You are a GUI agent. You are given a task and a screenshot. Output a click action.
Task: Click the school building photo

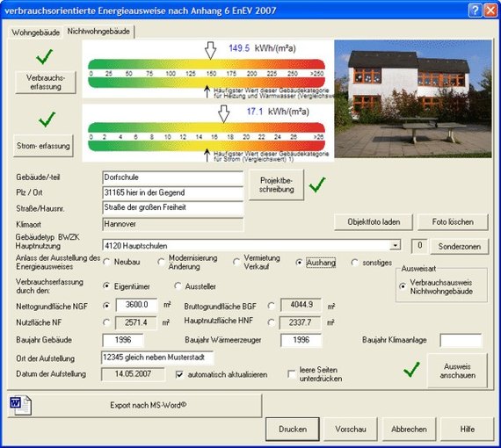(413, 98)
